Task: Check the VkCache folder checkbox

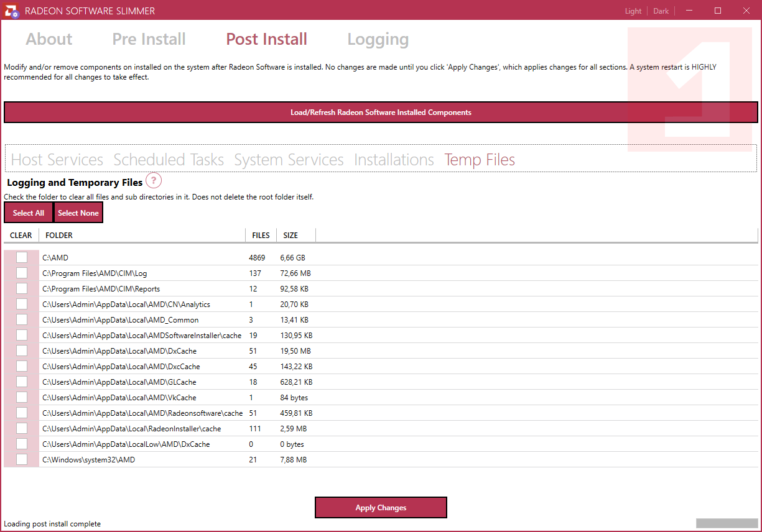Action: pos(22,397)
